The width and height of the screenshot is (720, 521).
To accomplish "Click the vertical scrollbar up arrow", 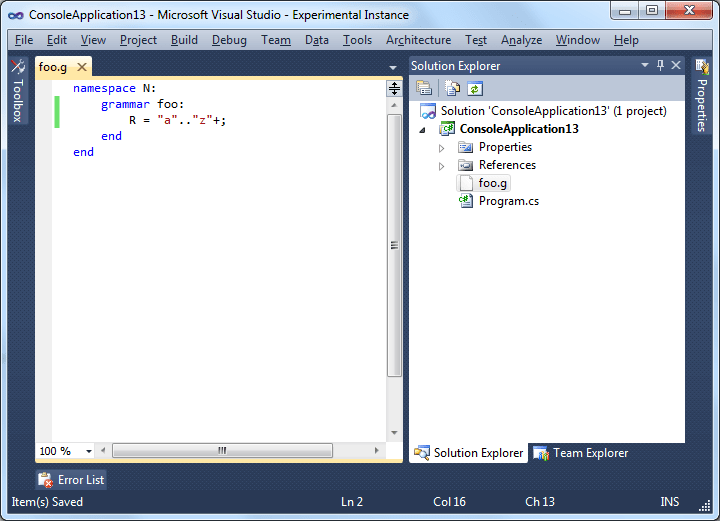I will click(x=394, y=105).
